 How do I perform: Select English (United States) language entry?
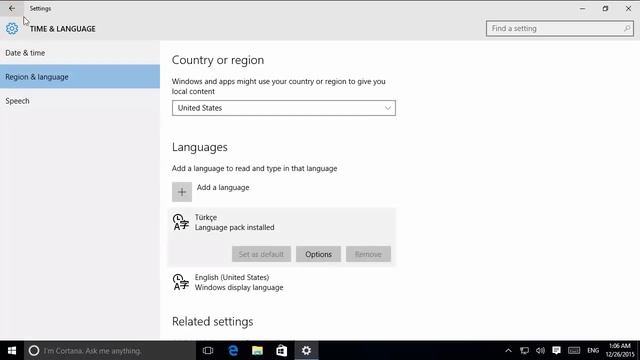pos(282,282)
